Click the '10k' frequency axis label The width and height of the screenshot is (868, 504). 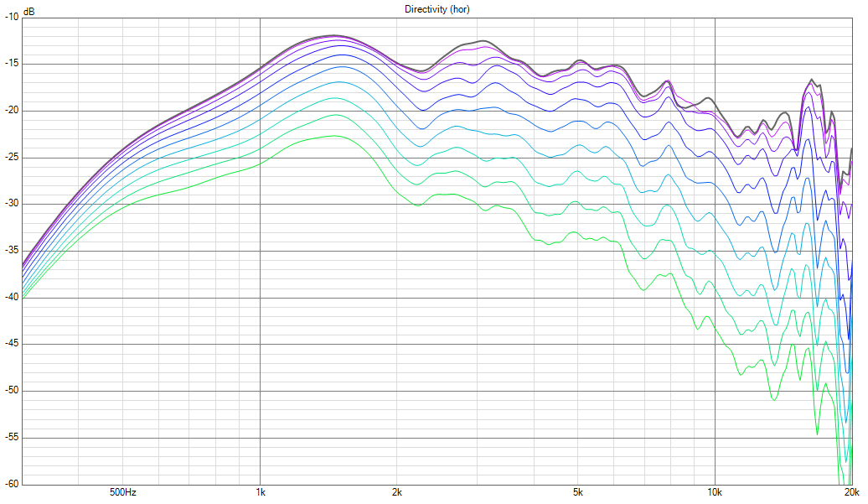pyautogui.click(x=714, y=491)
